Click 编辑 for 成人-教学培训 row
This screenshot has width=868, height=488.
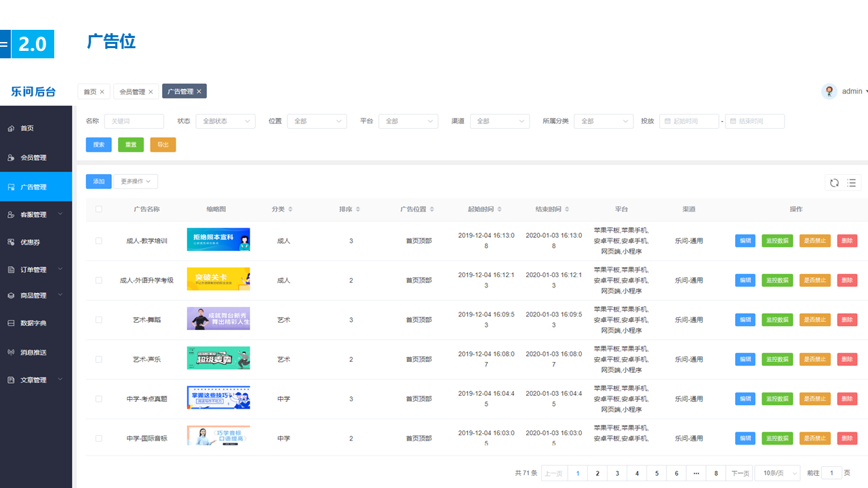(745, 241)
